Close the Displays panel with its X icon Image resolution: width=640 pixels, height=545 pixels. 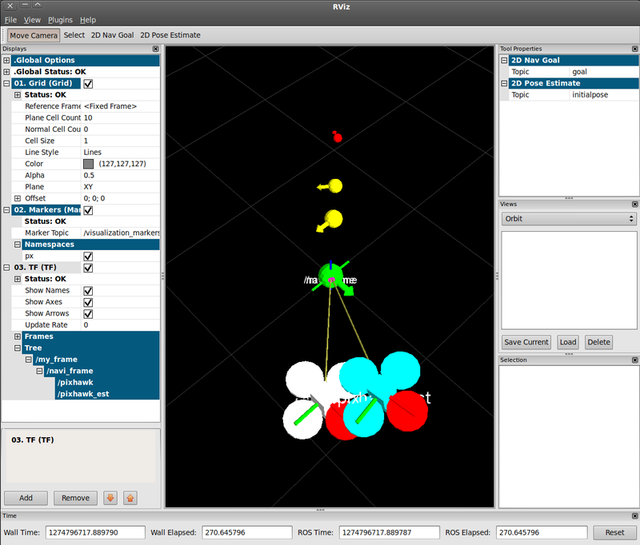(x=155, y=48)
